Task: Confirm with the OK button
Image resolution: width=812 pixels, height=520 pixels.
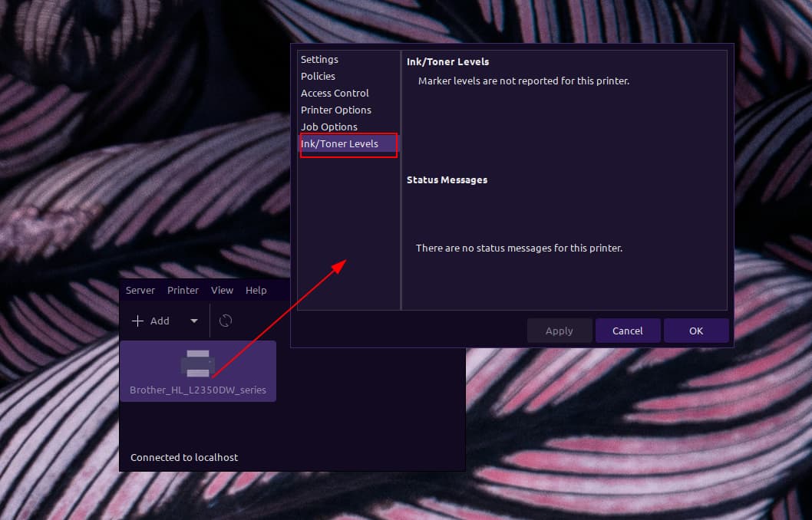Action: 696,331
